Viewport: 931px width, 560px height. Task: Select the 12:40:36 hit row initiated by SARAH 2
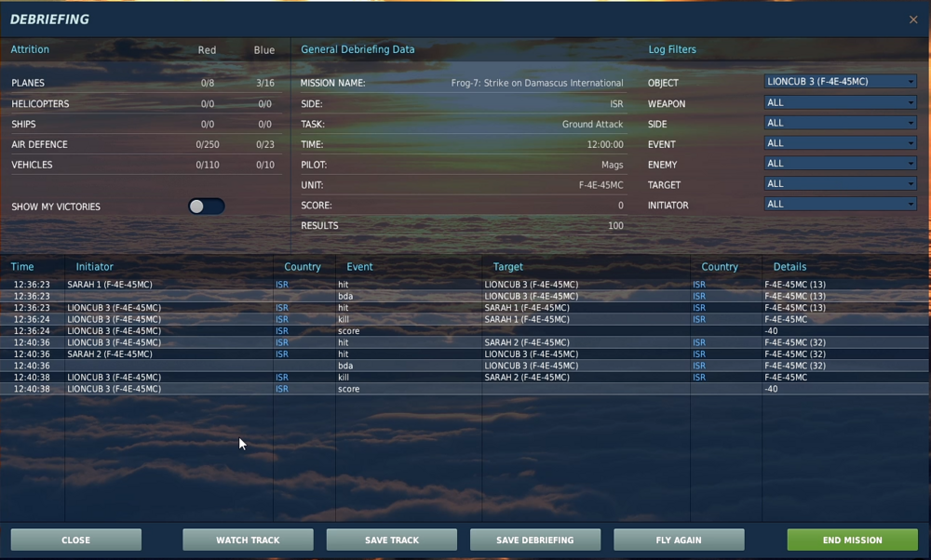point(465,354)
